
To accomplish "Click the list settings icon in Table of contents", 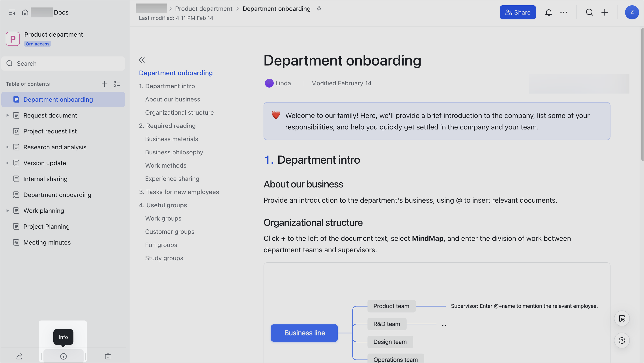I will pyautogui.click(x=117, y=84).
